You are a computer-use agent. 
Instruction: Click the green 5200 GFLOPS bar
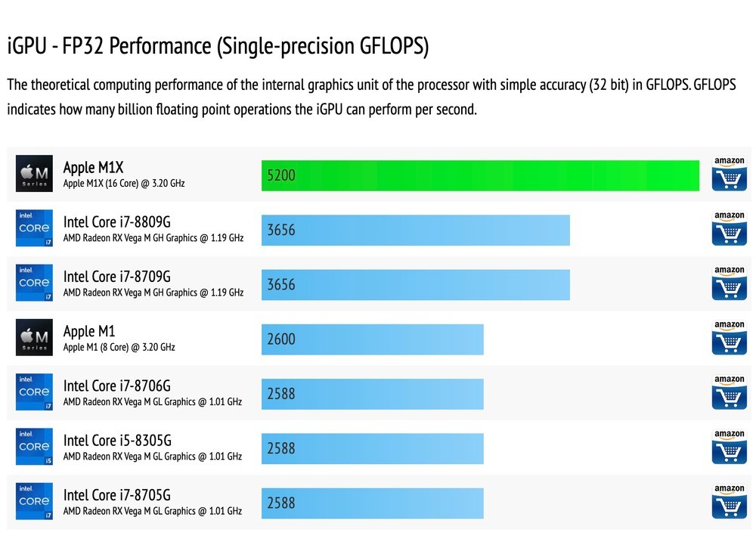tap(480, 175)
